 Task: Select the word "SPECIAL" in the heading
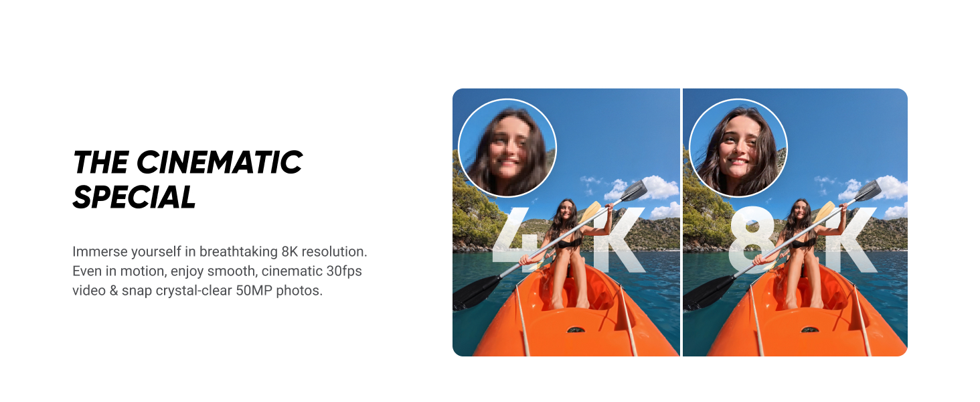pyautogui.click(x=134, y=197)
